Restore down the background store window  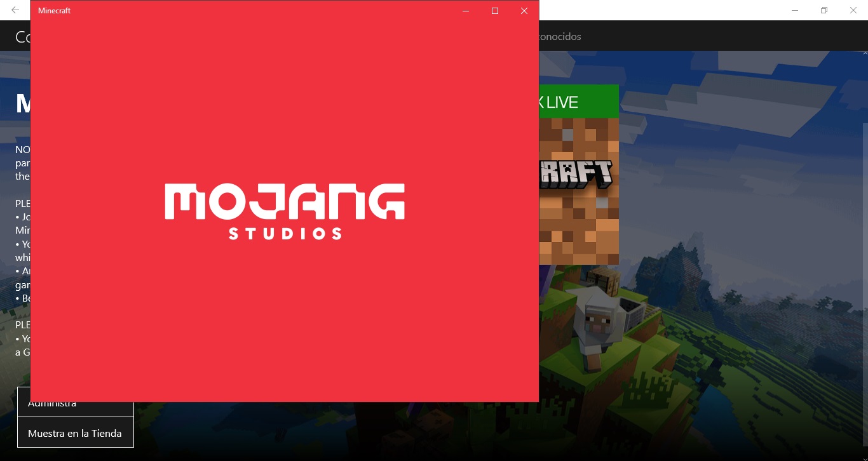click(x=824, y=10)
